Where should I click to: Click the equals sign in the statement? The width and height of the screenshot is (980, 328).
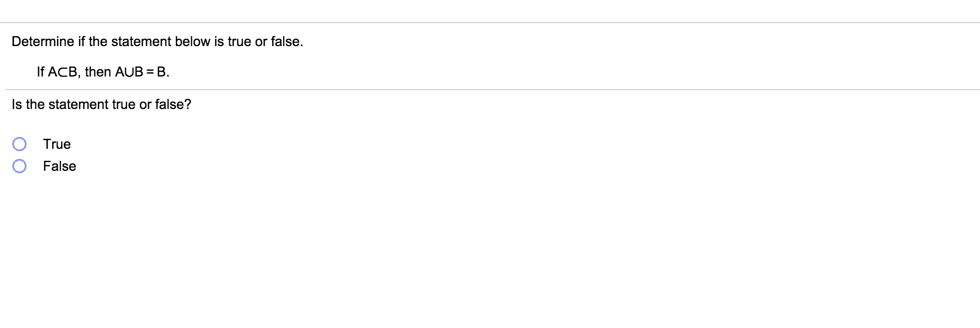point(150,72)
